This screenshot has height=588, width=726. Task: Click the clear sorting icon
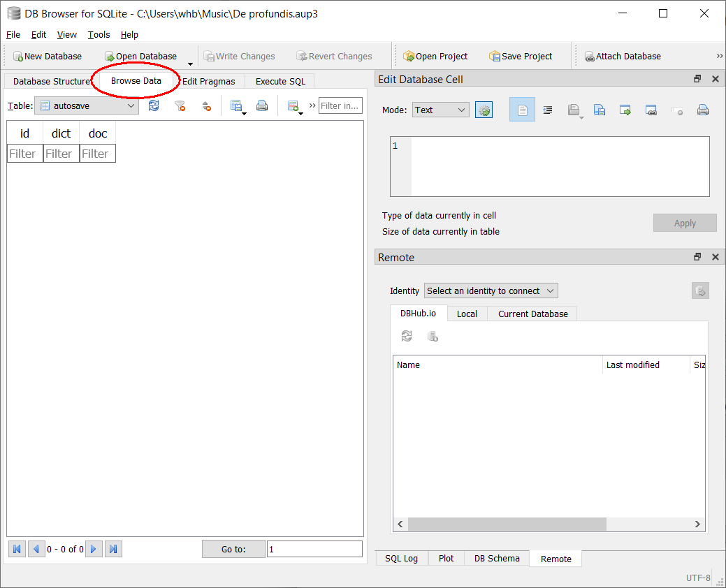click(x=206, y=106)
